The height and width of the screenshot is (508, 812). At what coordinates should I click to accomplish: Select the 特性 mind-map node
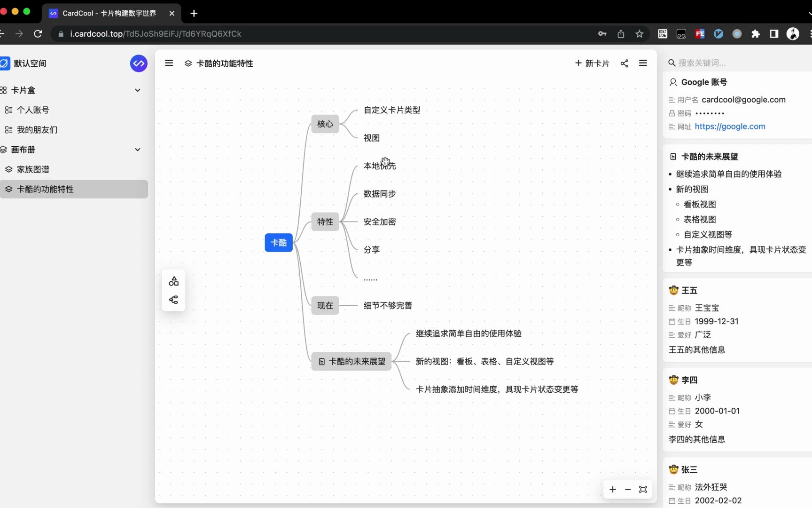click(x=325, y=222)
